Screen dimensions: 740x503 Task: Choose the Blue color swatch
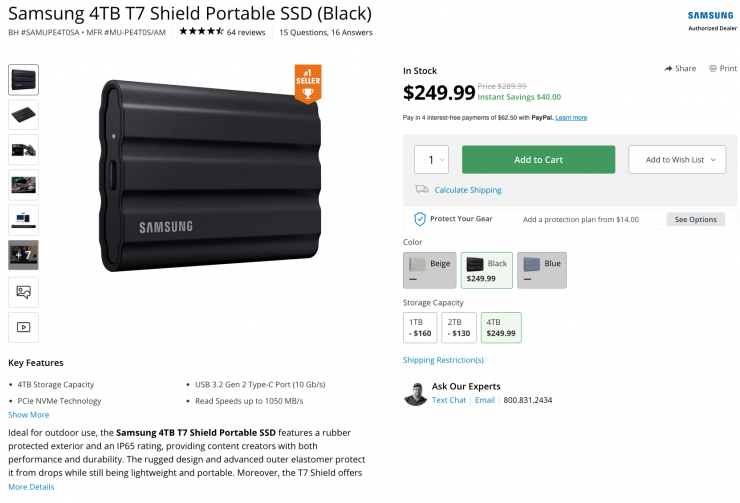point(542,270)
